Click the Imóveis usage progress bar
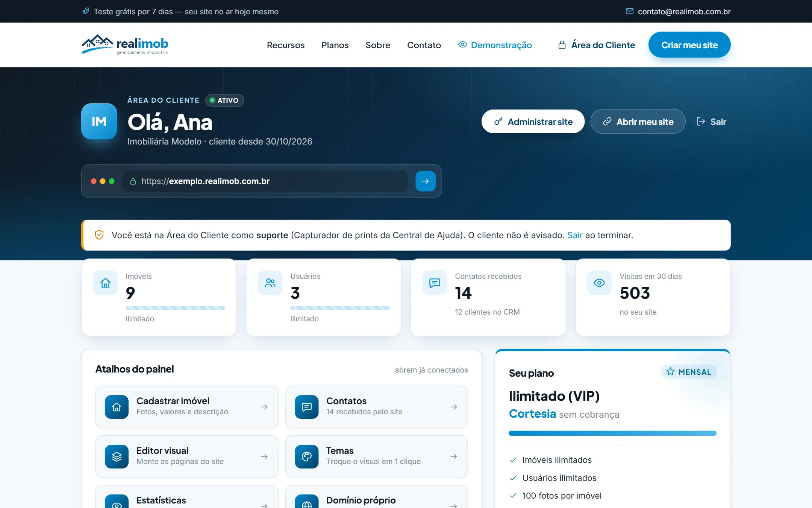 pos(175,308)
